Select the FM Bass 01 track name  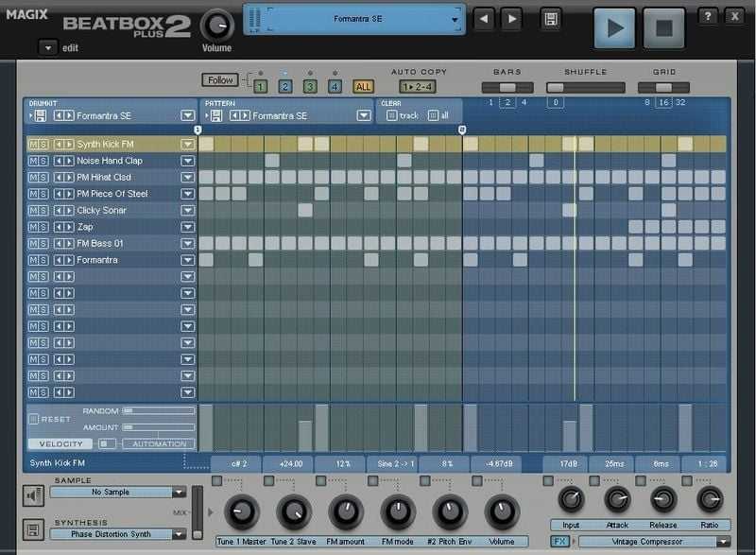(x=100, y=244)
